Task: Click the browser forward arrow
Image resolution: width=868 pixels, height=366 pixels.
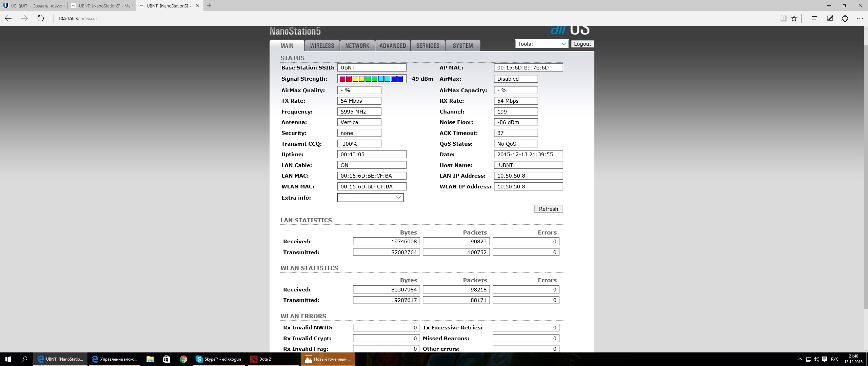Action: (24, 18)
